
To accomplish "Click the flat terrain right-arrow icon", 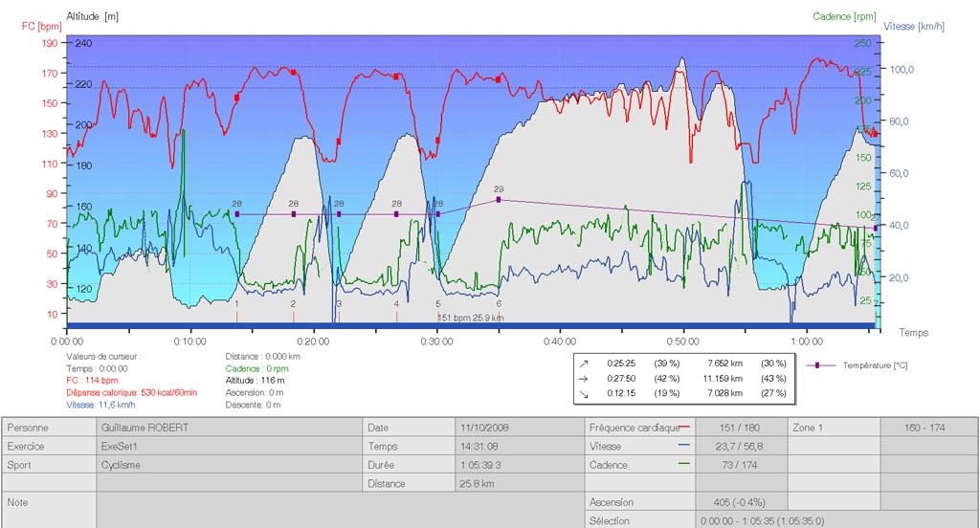I will coord(583,379).
